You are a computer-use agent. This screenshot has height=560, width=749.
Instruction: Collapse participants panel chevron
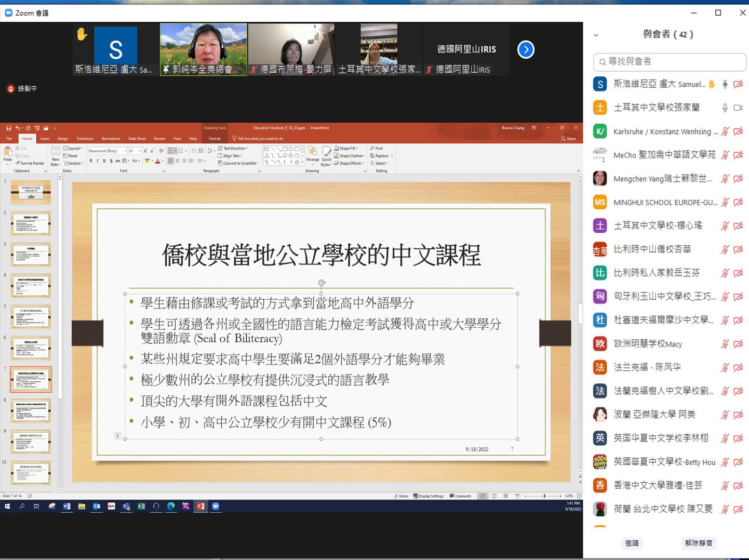coord(596,35)
